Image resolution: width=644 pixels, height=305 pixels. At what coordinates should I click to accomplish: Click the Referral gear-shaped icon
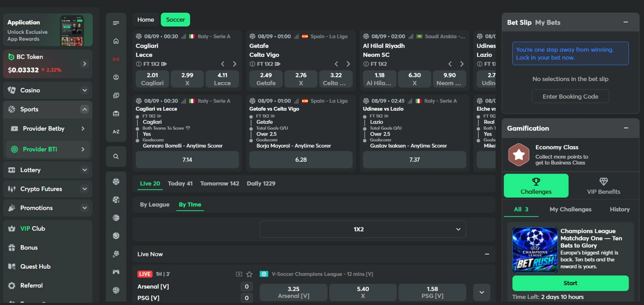[x=12, y=285]
